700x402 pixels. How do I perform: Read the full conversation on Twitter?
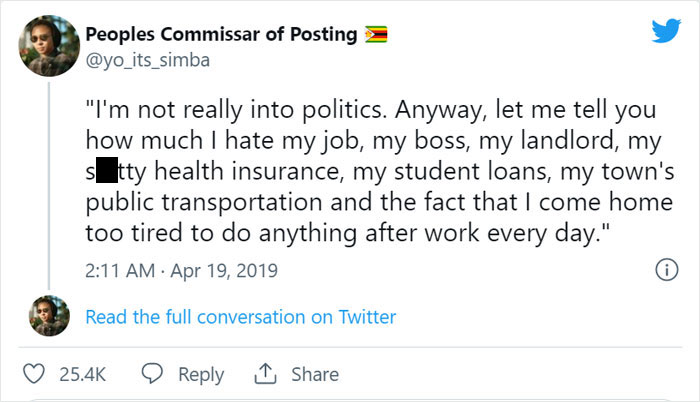241,317
